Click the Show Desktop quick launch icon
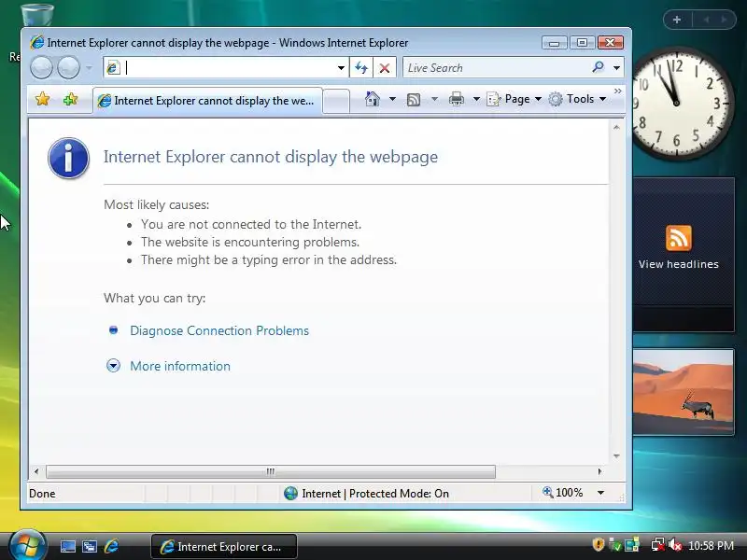 click(x=67, y=546)
